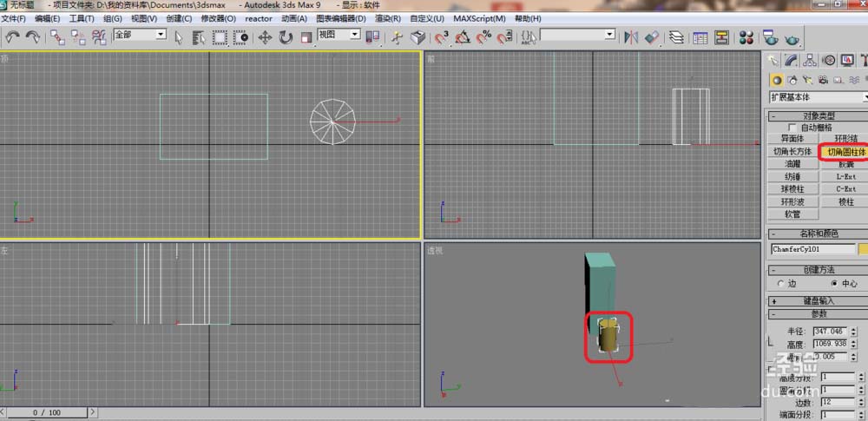Toggle the Spinner Snap icon
This screenshot has width=868, height=421.
click(504, 37)
